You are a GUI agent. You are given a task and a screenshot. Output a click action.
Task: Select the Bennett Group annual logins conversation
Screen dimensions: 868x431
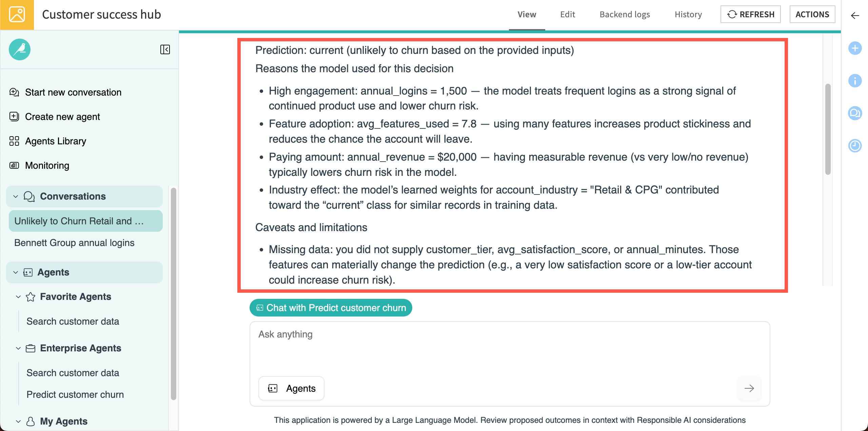coord(74,242)
